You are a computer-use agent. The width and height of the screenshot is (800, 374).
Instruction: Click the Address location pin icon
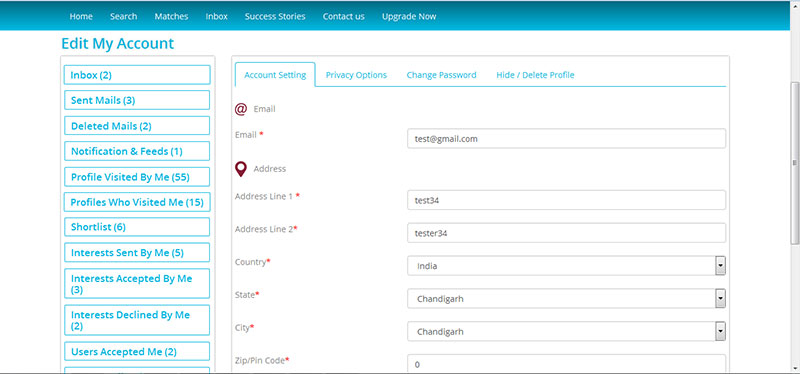coord(241,169)
